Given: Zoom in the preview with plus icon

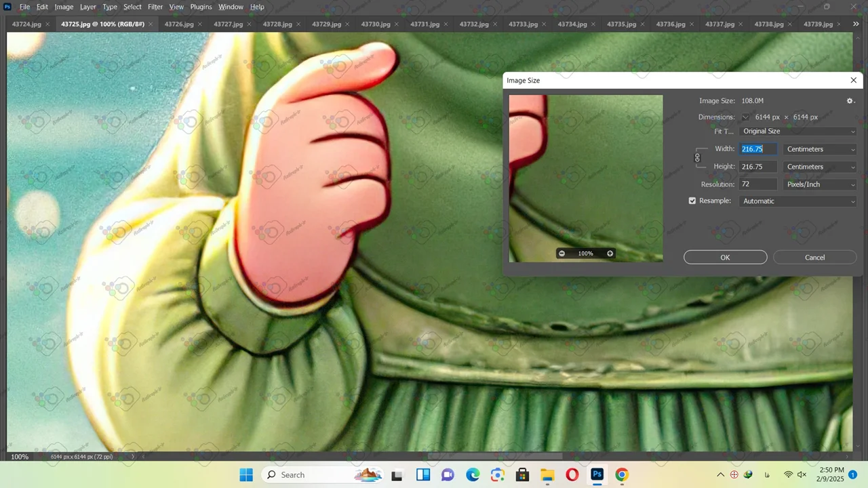Looking at the screenshot, I should tap(610, 253).
